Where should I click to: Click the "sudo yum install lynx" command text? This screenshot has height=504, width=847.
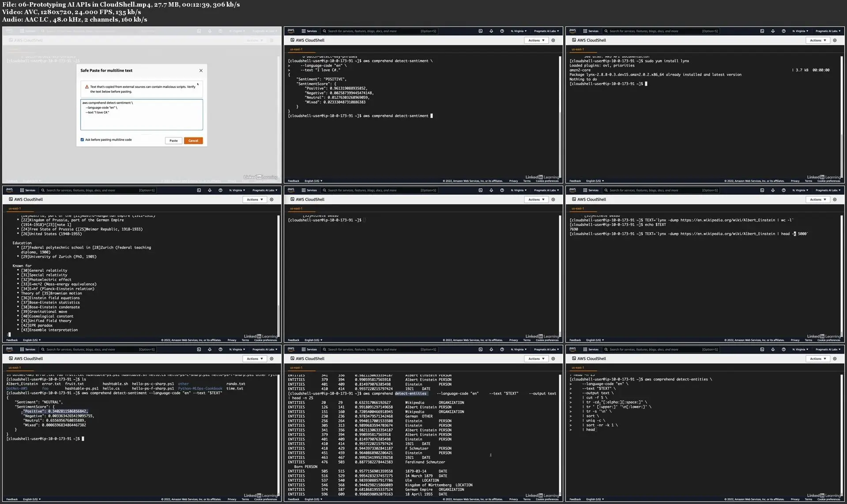coord(667,61)
